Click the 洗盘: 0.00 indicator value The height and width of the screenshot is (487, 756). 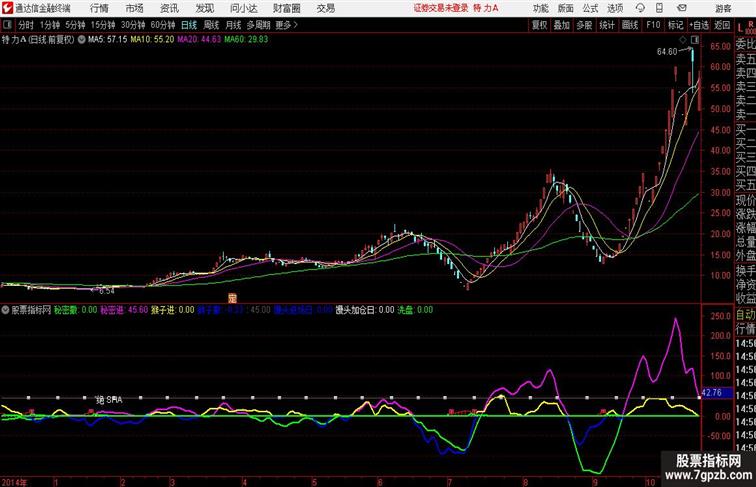[415, 310]
